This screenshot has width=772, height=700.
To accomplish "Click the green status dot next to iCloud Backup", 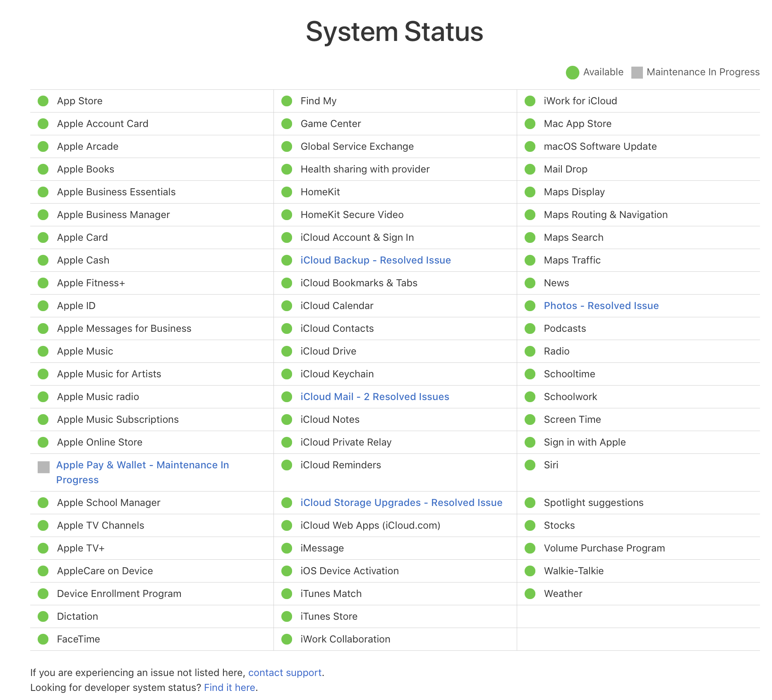I will click(287, 260).
